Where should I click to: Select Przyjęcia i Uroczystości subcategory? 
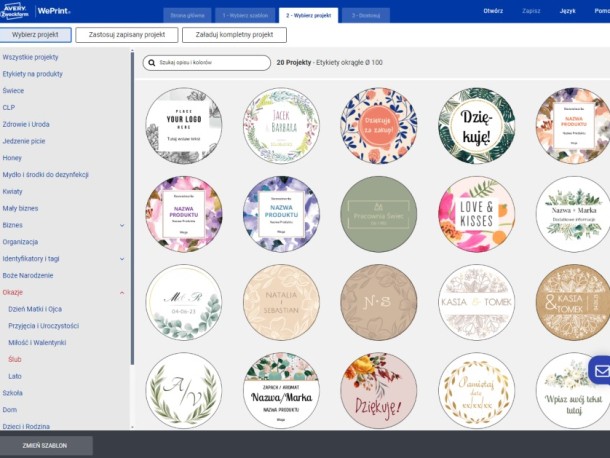[44, 326]
